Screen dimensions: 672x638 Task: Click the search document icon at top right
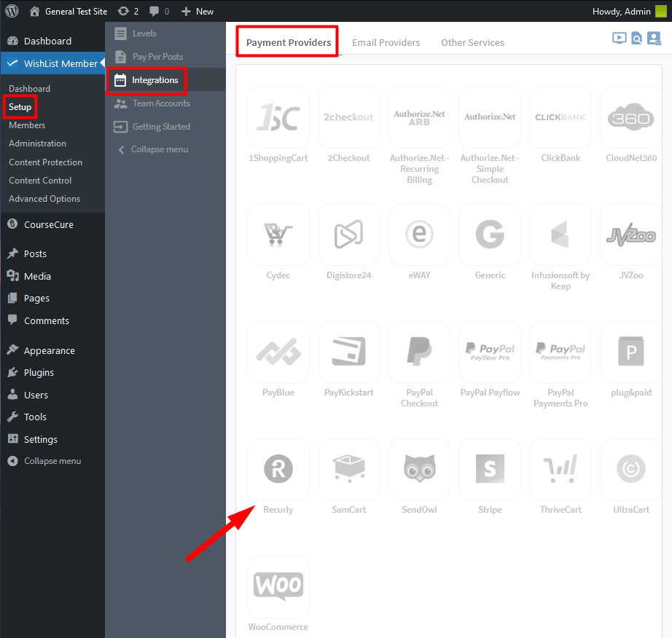tap(637, 38)
